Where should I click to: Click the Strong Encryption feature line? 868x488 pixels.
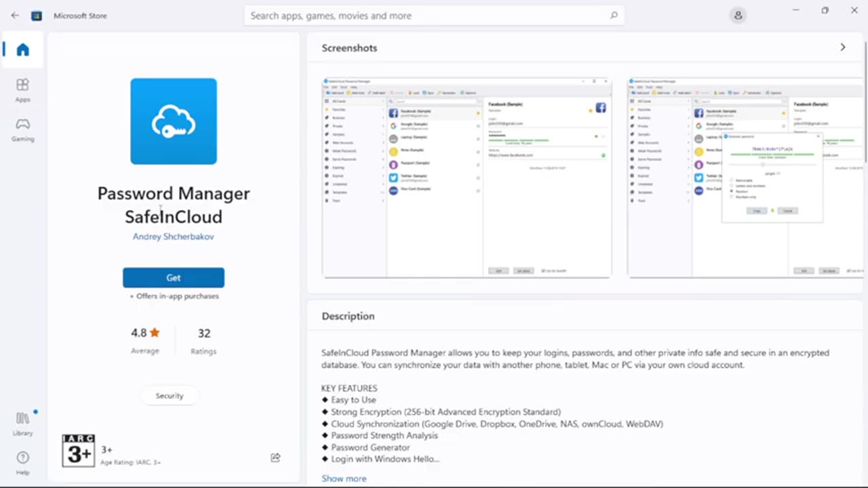pyautogui.click(x=441, y=411)
